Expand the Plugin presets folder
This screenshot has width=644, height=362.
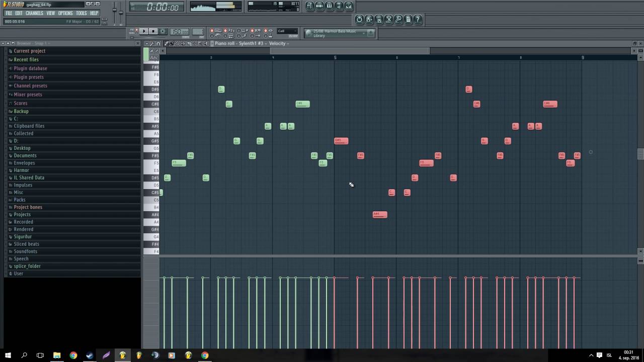click(x=29, y=77)
